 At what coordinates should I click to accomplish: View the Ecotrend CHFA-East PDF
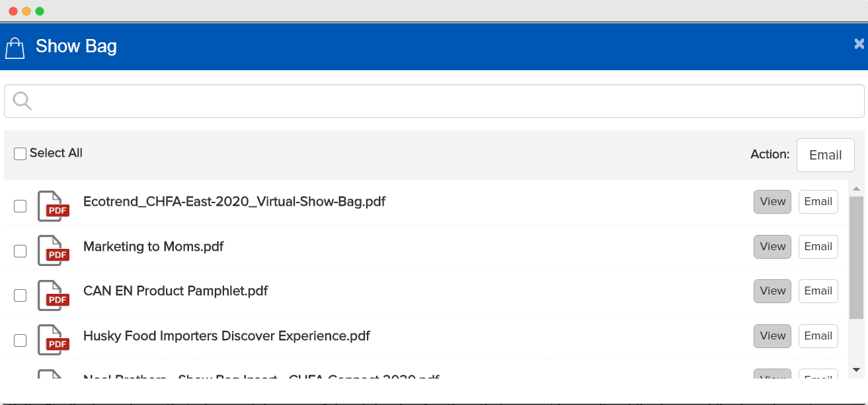[x=772, y=202]
